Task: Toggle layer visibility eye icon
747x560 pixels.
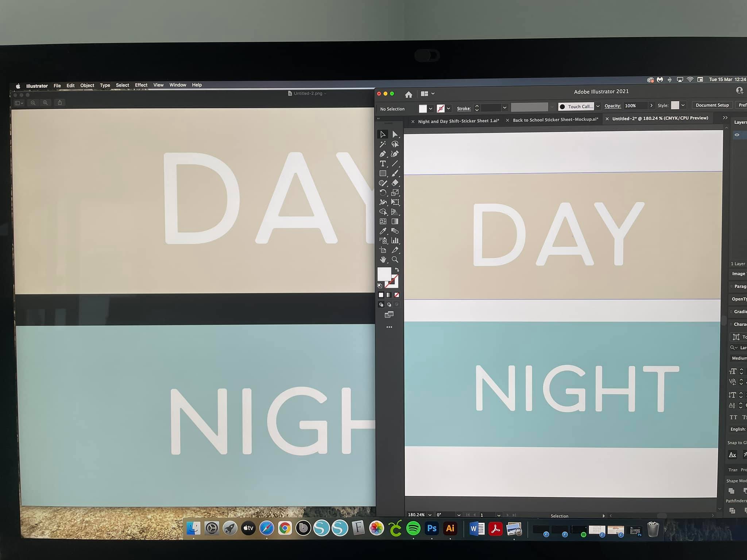Action: click(x=737, y=135)
